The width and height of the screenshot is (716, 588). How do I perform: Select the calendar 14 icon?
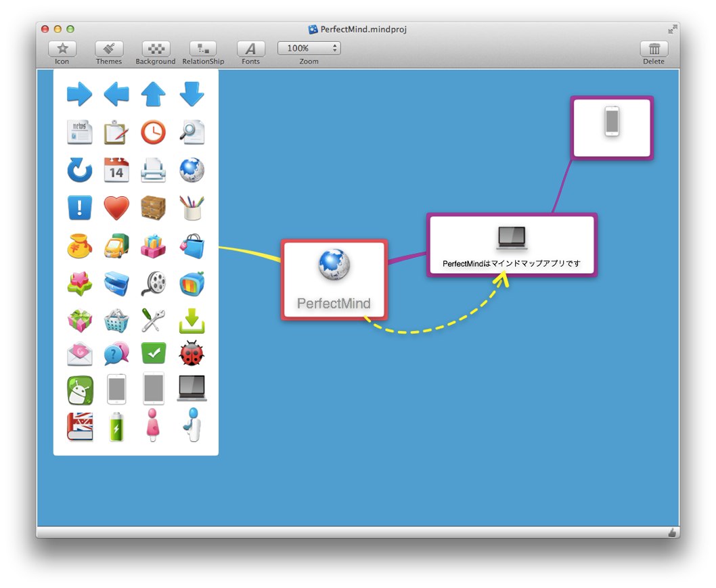tap(116, 170)
